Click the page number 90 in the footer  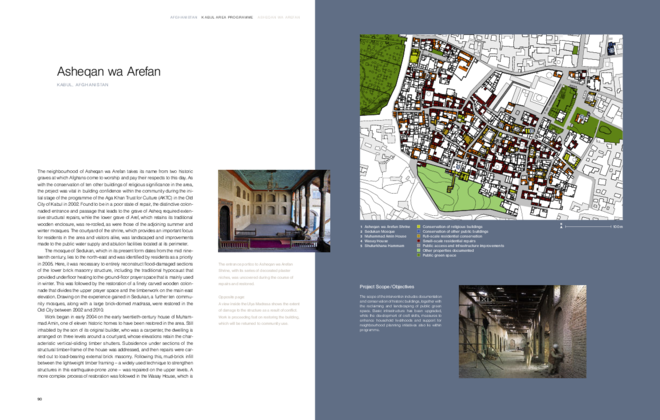pyautogui.click(x=40, y=399)
